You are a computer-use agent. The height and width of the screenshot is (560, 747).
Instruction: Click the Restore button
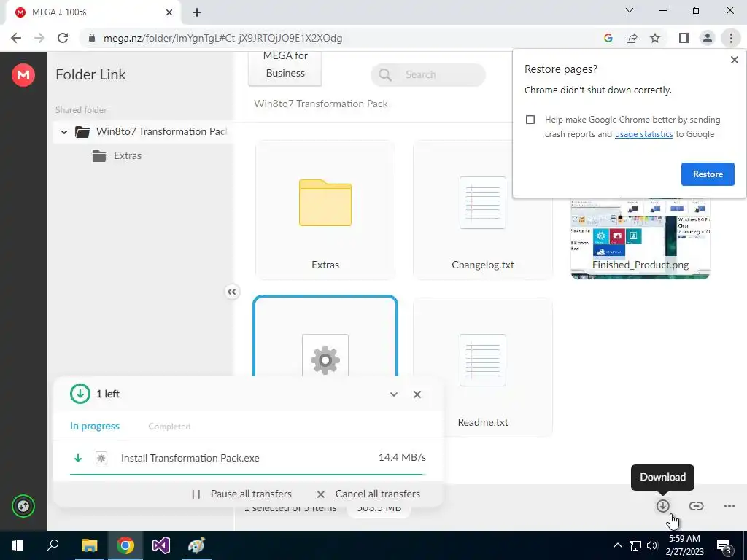pyautogui.click(x=708, y=174)
